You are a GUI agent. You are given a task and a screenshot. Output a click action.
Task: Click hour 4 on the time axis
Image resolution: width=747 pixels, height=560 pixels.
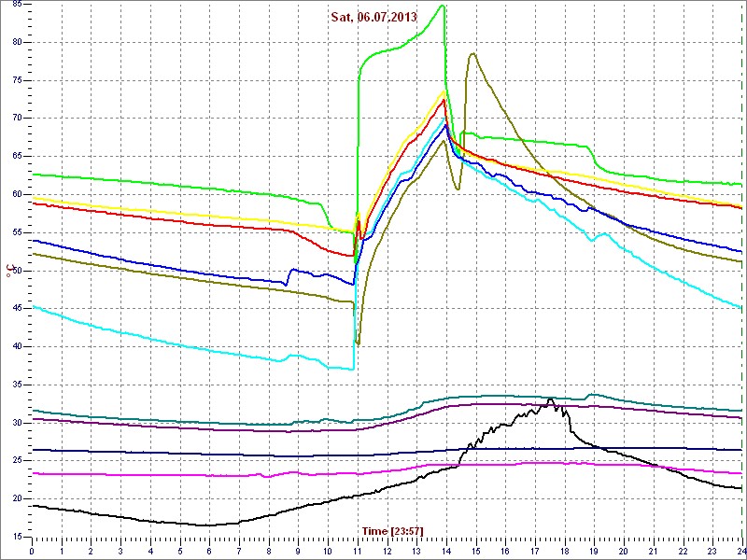[150, 551]
